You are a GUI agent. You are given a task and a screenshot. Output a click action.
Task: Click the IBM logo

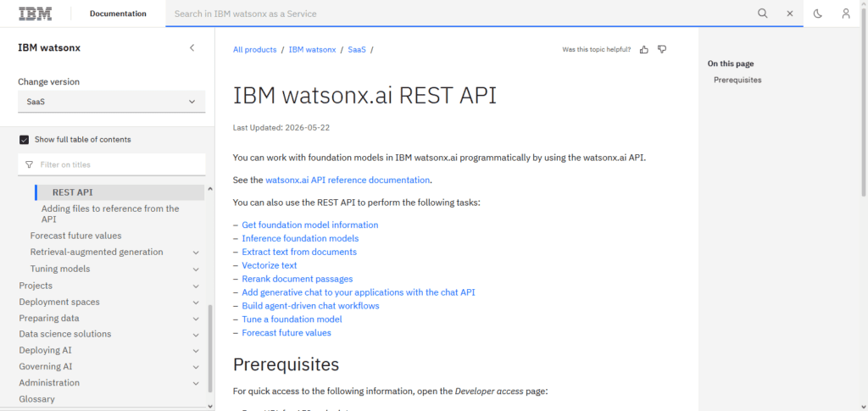(36, 14)
